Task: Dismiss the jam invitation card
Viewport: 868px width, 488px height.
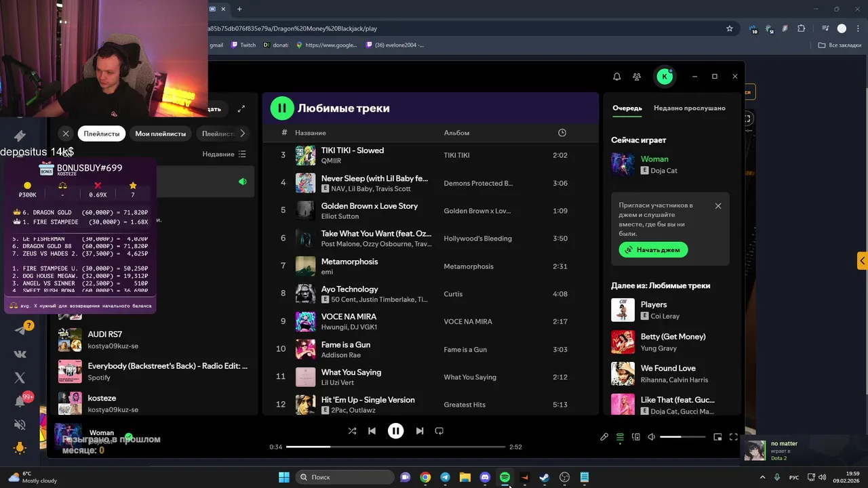Action: pos(718,206)
